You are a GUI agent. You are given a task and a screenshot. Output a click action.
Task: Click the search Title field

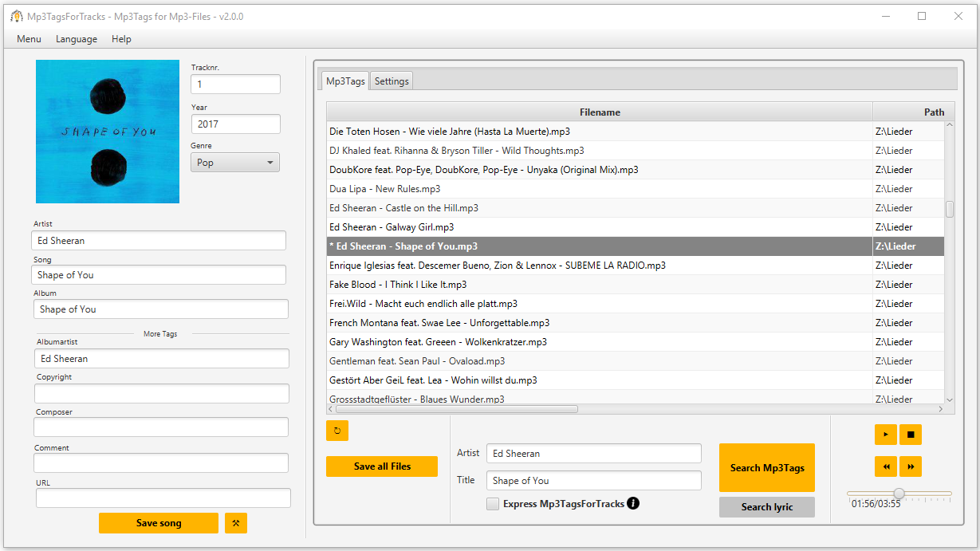(x=594, y=480)
